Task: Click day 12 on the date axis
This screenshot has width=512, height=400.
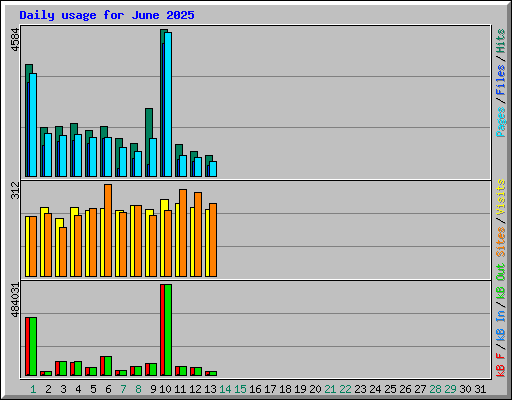Action: tap(195, 389)
